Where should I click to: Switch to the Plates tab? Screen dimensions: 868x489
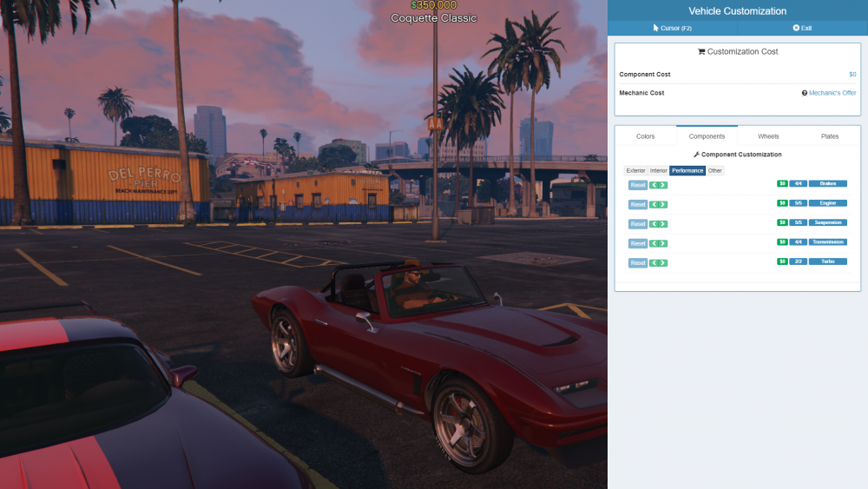(x=830, y=136)
